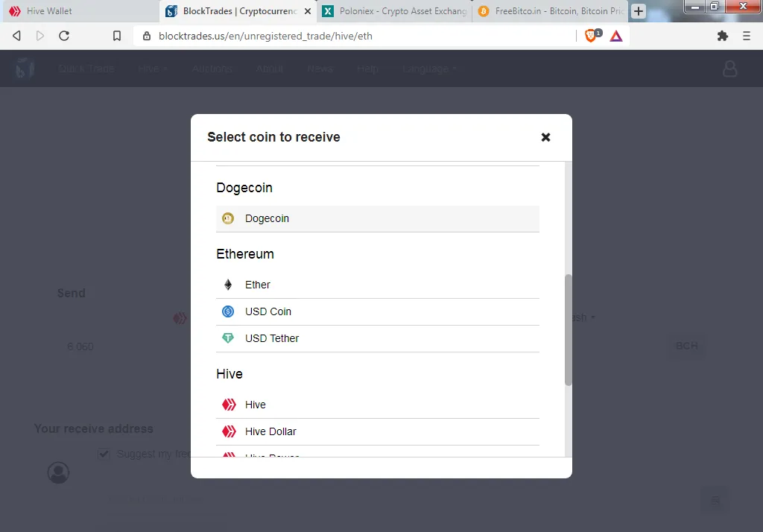Click the BlockTrades logo
The image size is (763, 532).
point(25,69)
